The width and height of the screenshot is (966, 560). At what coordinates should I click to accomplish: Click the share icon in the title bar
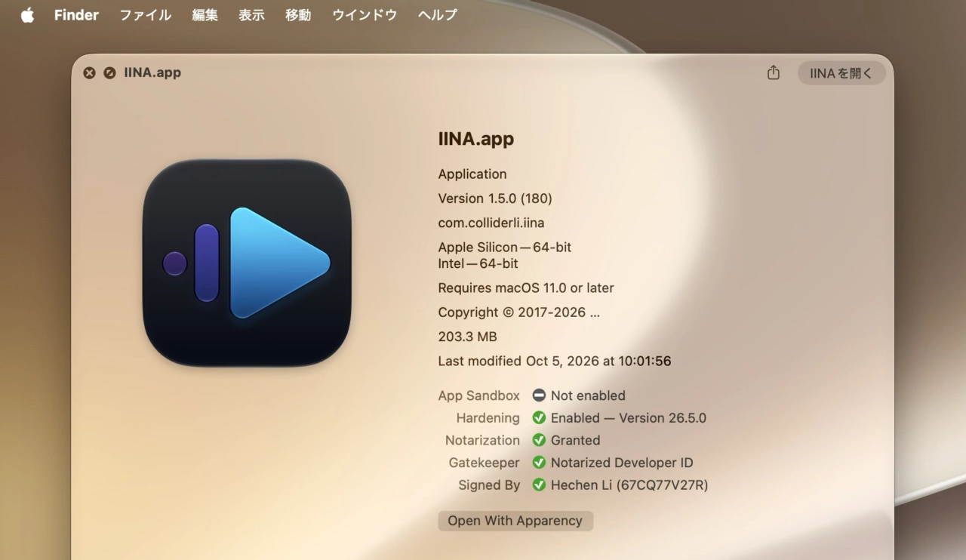tap(773, 72)
